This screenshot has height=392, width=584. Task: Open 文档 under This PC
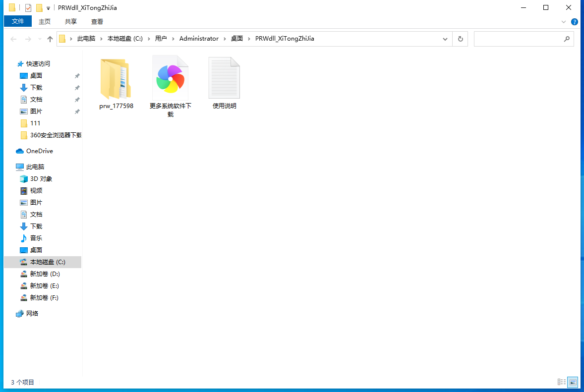click(x=36, y=215)
